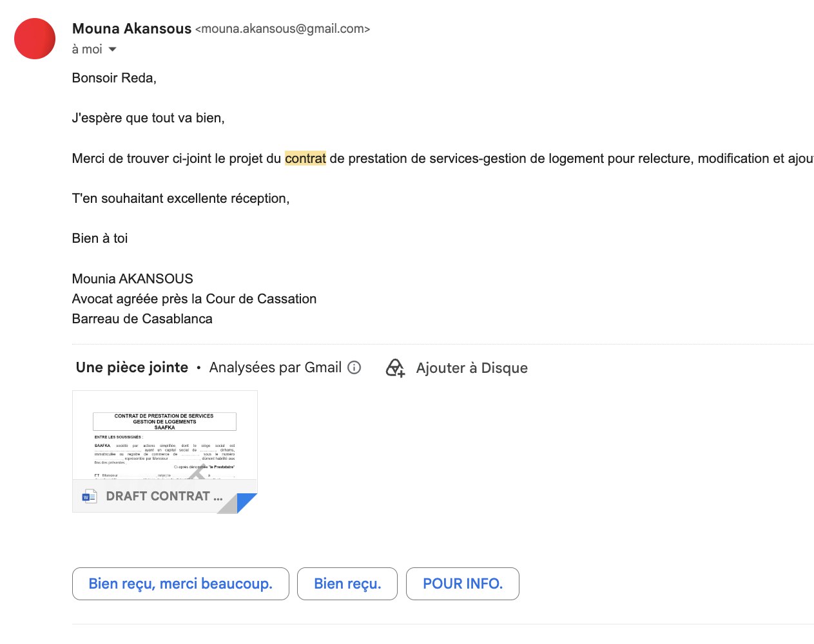Click signature line 'Barreau de Casablanca'
Screen dimensions: 814x644
[x=142, y=319]
